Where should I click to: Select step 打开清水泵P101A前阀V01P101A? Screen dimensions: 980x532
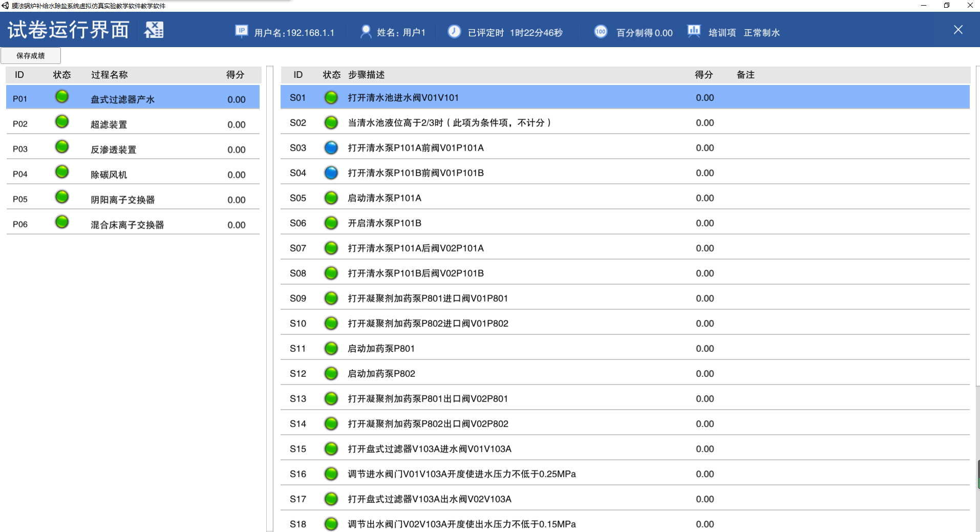point(625,147)
